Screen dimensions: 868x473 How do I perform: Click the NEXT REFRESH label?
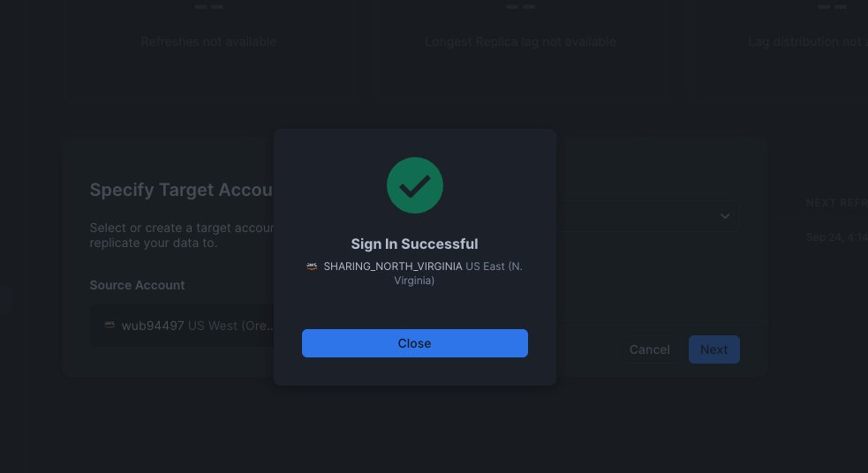pyautogui.click(x=834, y=203)
